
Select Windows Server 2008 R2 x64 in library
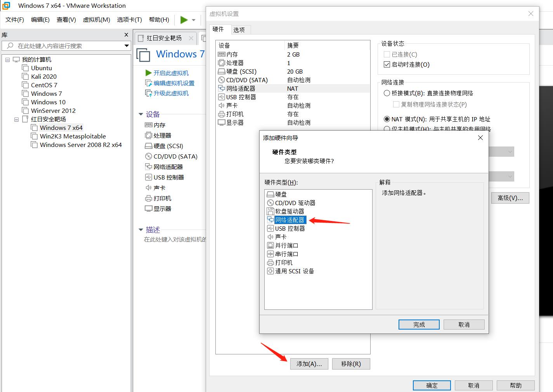click(81, 145)
